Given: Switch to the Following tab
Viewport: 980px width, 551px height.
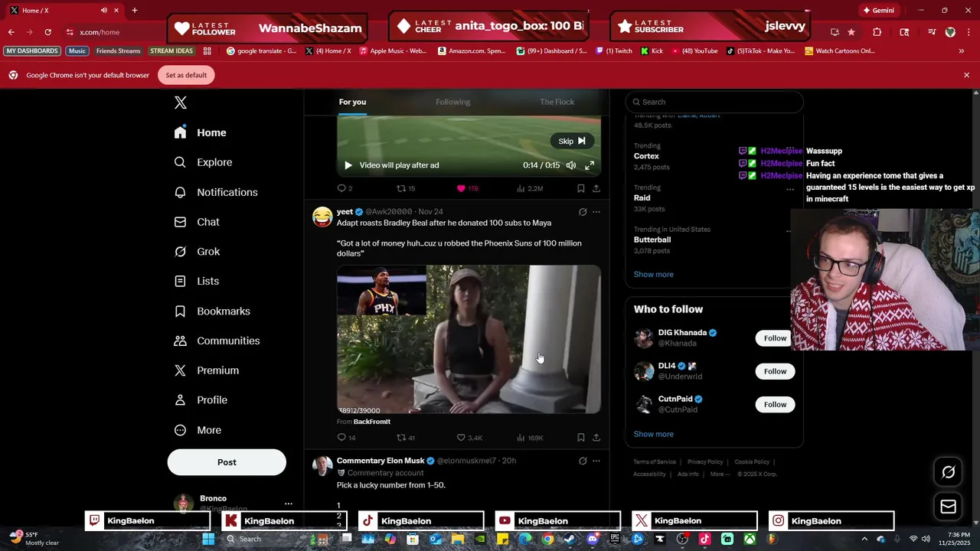Looking at the screenshot, I should [x=453, y=102].
